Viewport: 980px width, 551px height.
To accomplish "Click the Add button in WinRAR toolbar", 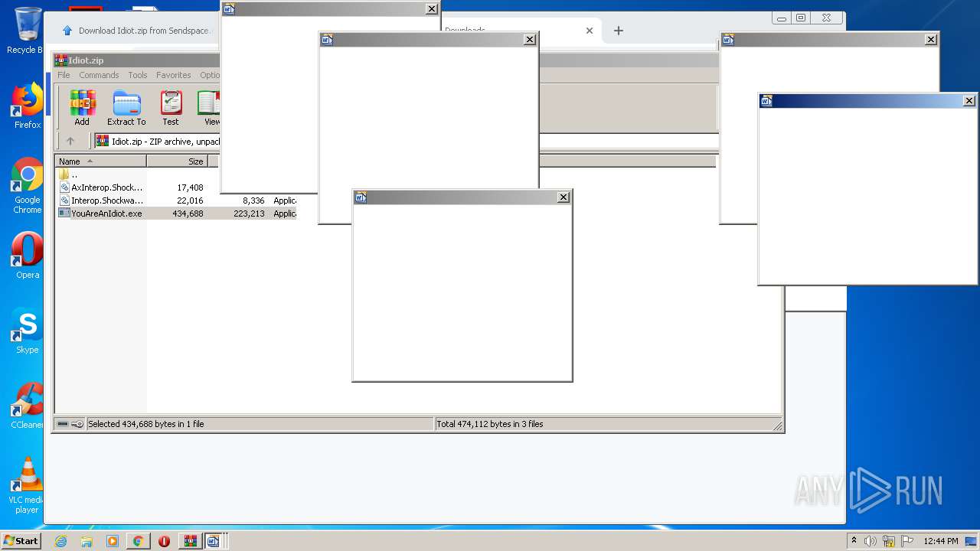I will click(x=82, y=107).
